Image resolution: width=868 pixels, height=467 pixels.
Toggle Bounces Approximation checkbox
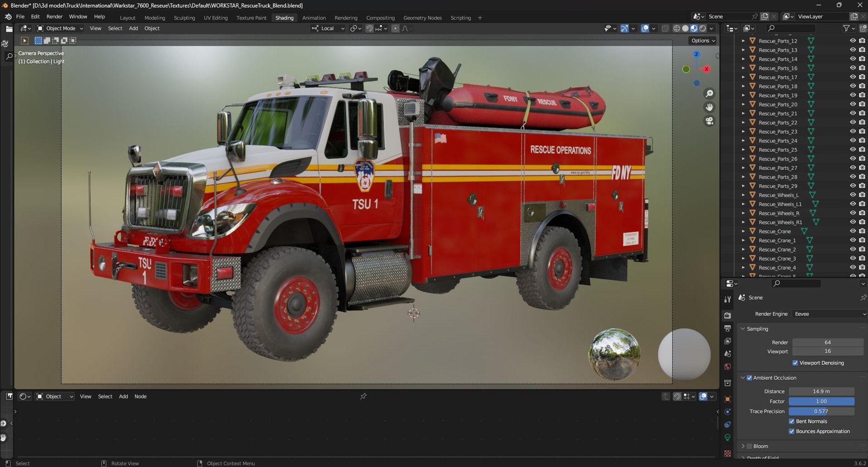click(792, 431)
